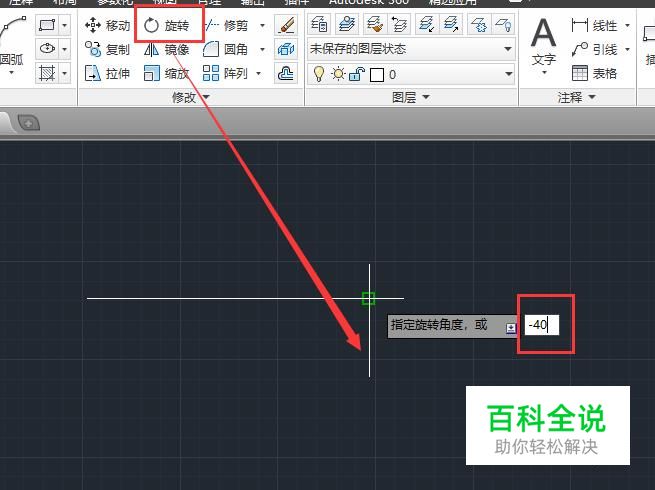Click the Make Object's Layer Current icon

click(347, 25)
